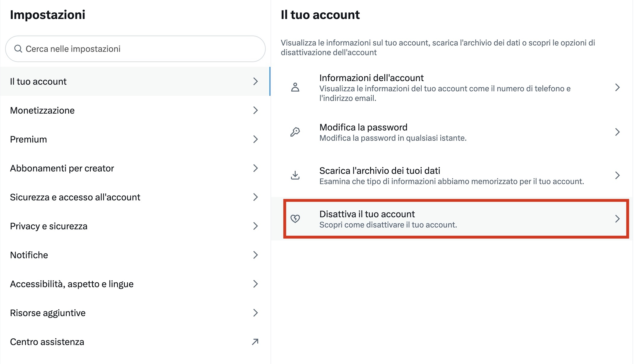Click the download icon for data archive

(295, 175)
